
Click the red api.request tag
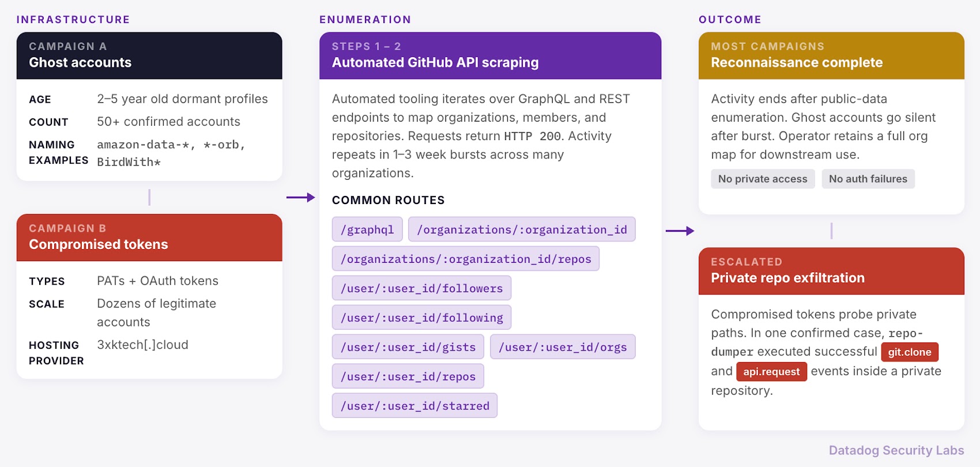[x=771, y=372]
